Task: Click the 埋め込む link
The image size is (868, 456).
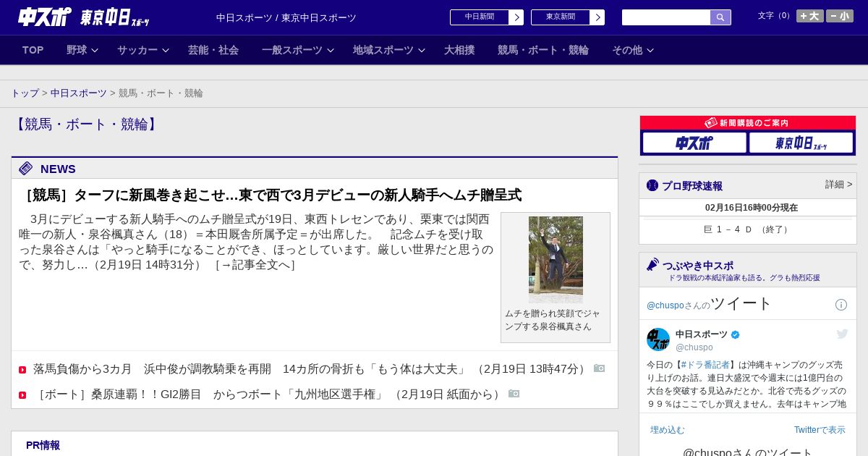Action: point(667,430)
